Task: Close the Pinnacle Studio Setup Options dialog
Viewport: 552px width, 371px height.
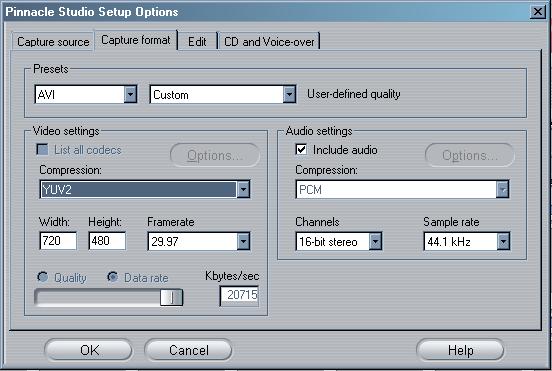Action: click(x=537, y=12)
